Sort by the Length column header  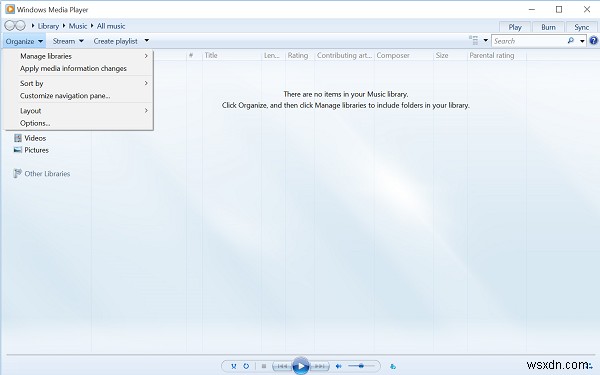[x=273, y=55]
